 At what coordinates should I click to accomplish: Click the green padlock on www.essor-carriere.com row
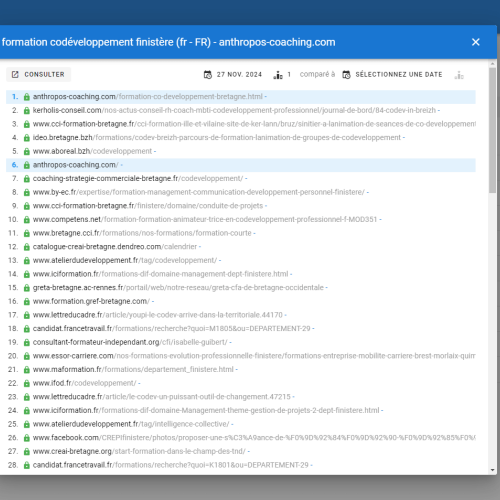27,356
